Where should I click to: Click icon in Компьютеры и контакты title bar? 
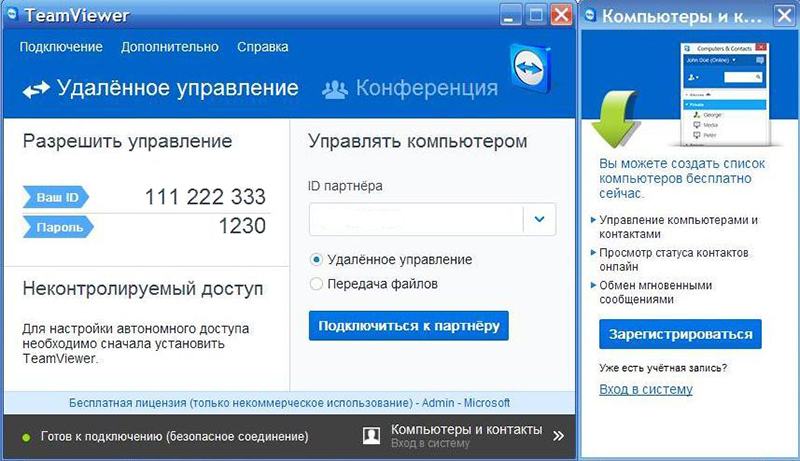(590, 14)
